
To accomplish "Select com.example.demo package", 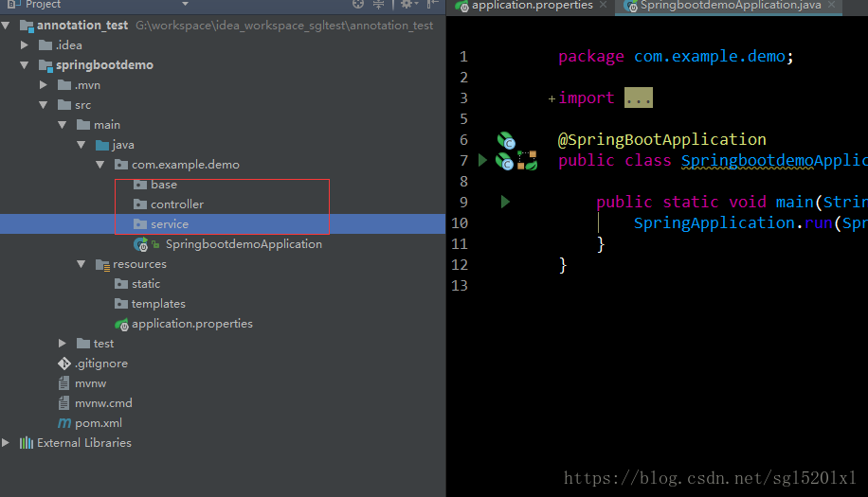I will 185,164.
